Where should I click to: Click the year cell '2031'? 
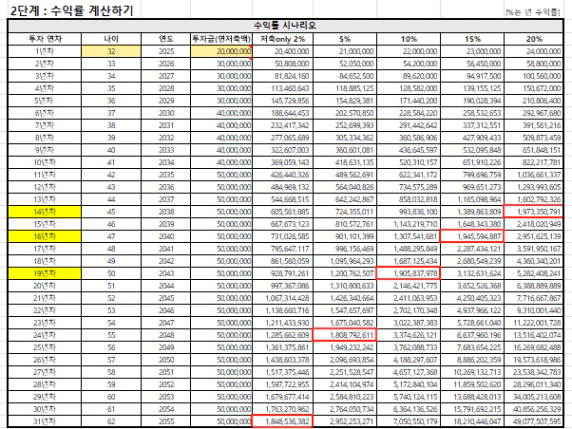(166, 125)
